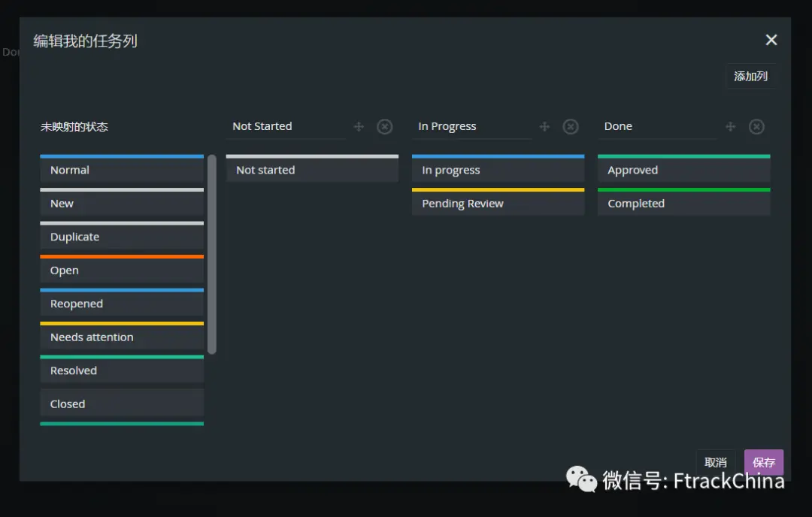This screenshot has height=517, width=812.
Task: Select the Completed status card
Action: (683, 204)
